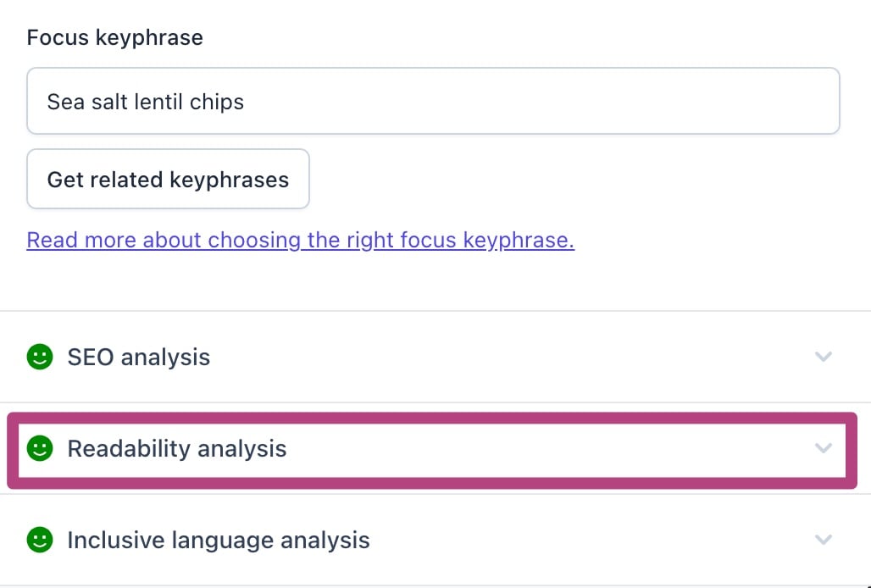Screen dimensions: 871x588
Task: Expand the Readability analysis chevron arrow
Action: coord(824,448)
